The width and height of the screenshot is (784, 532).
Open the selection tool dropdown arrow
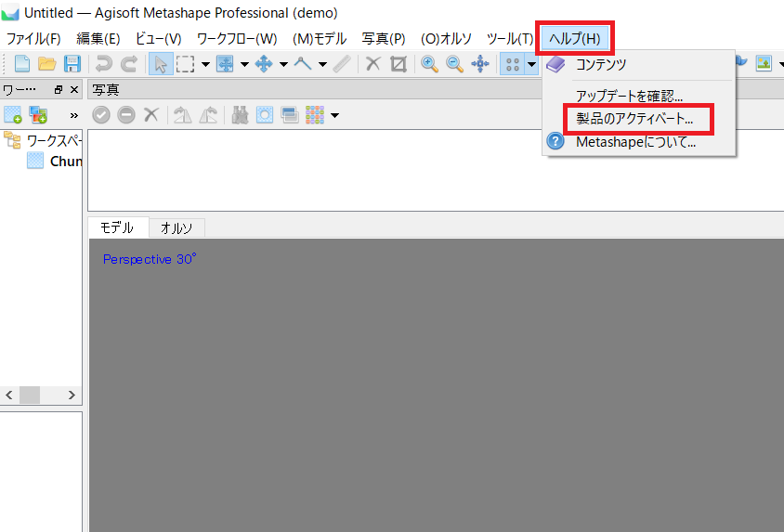coord(205,64)
